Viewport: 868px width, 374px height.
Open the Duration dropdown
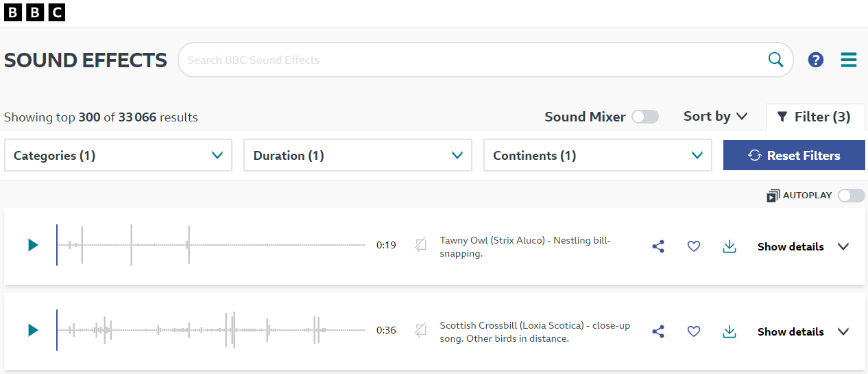tap(357, 155)
